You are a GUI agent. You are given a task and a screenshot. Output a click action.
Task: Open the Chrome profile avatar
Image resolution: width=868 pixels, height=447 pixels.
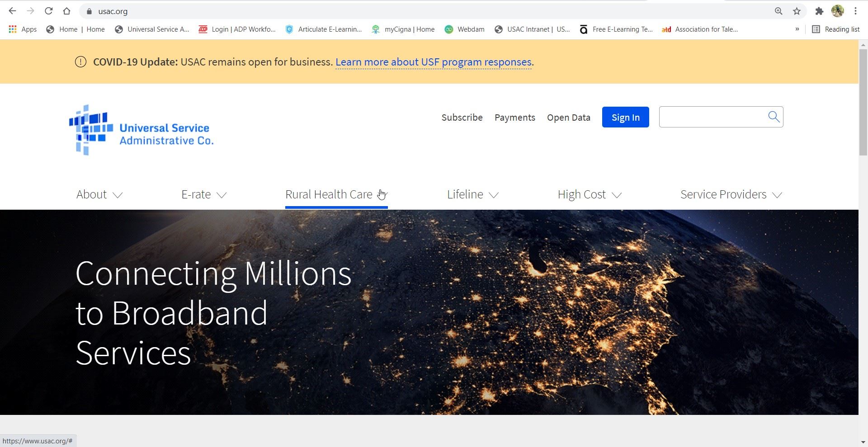tap(837, 11)
